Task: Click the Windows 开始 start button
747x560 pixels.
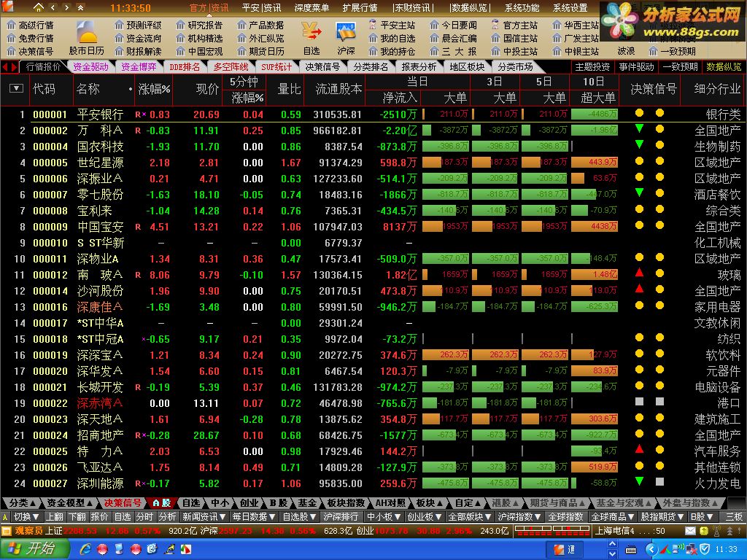Action: pyautogui.click(x=34, y=549)
